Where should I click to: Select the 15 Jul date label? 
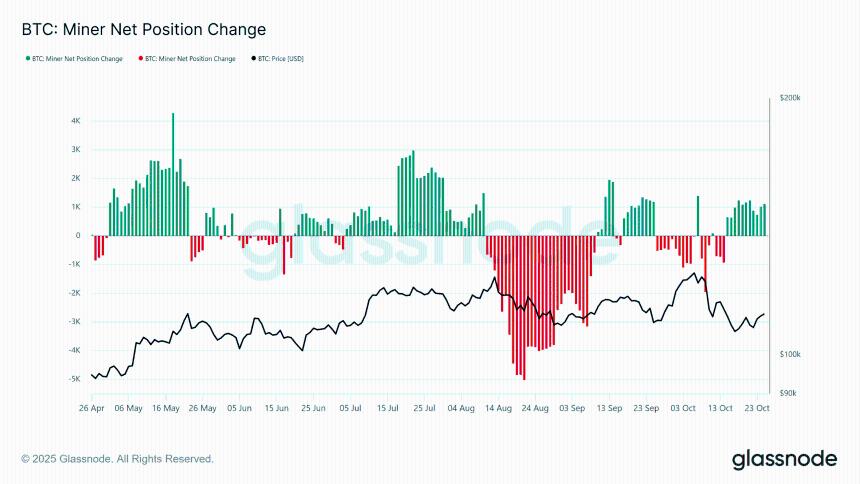click(387, 408)
